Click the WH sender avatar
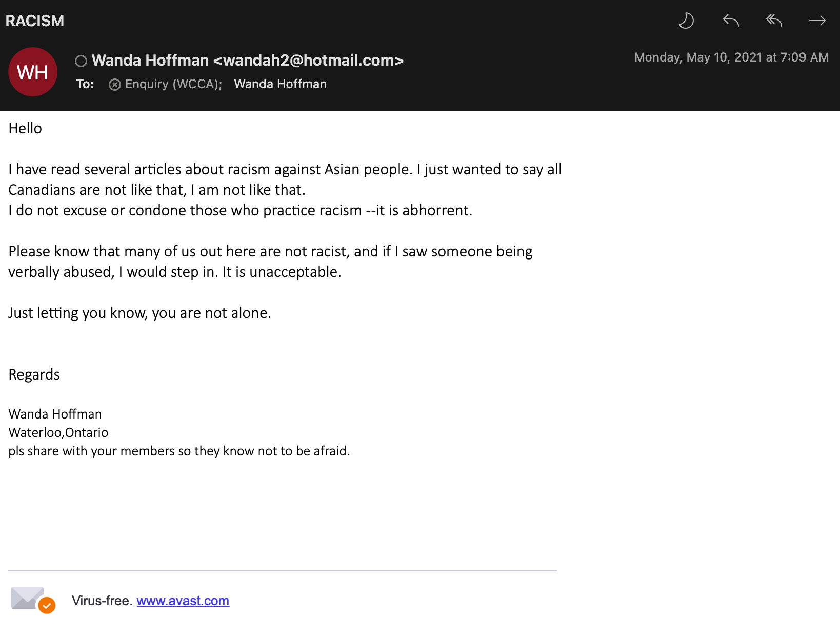Viewport: 840px width, 637px height. tap(33, 72)
